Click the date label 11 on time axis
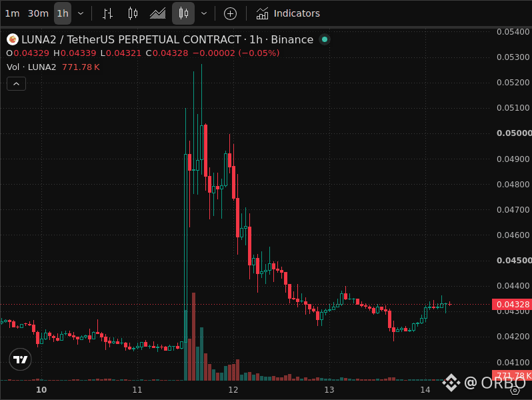 pos(137,390)
